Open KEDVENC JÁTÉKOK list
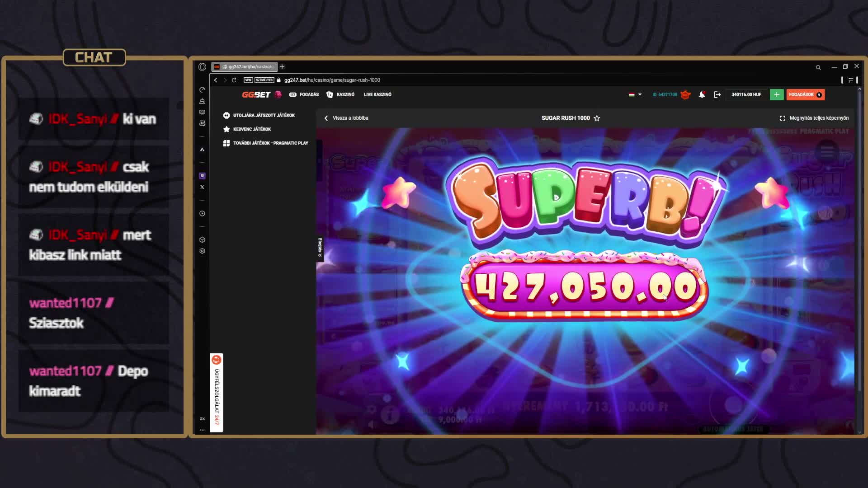Viewport: 868px width, 488px height. pos(247,129)
